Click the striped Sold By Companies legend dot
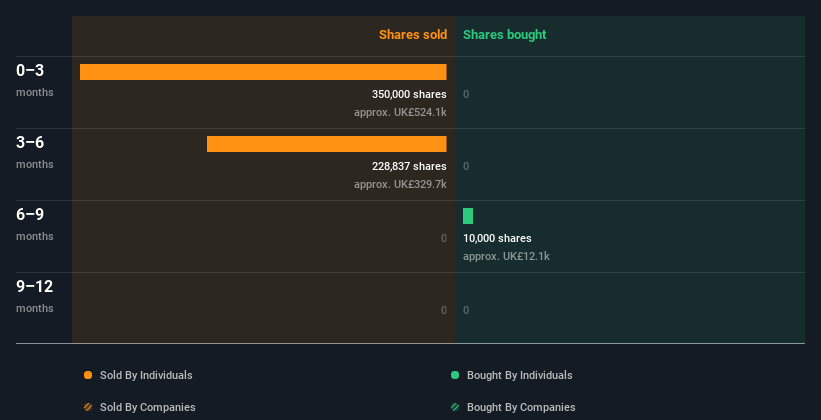Screen dimensions: 821x420 coord(88,407)
